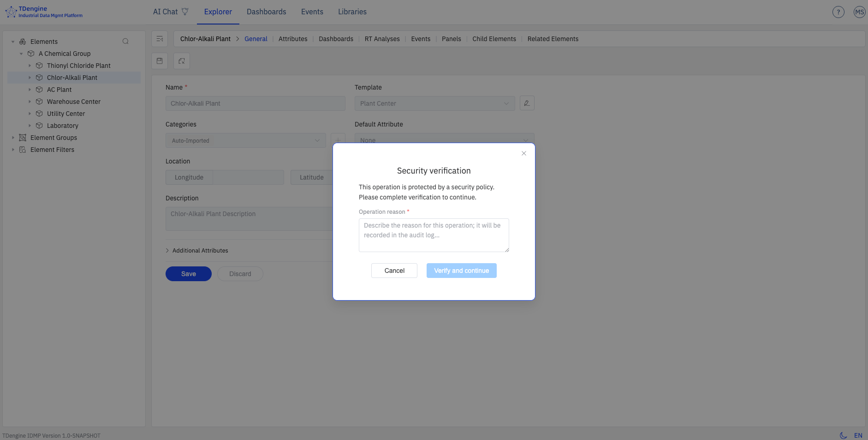
Task: Click the TDengine logo icon
Action: click(11, 12)
